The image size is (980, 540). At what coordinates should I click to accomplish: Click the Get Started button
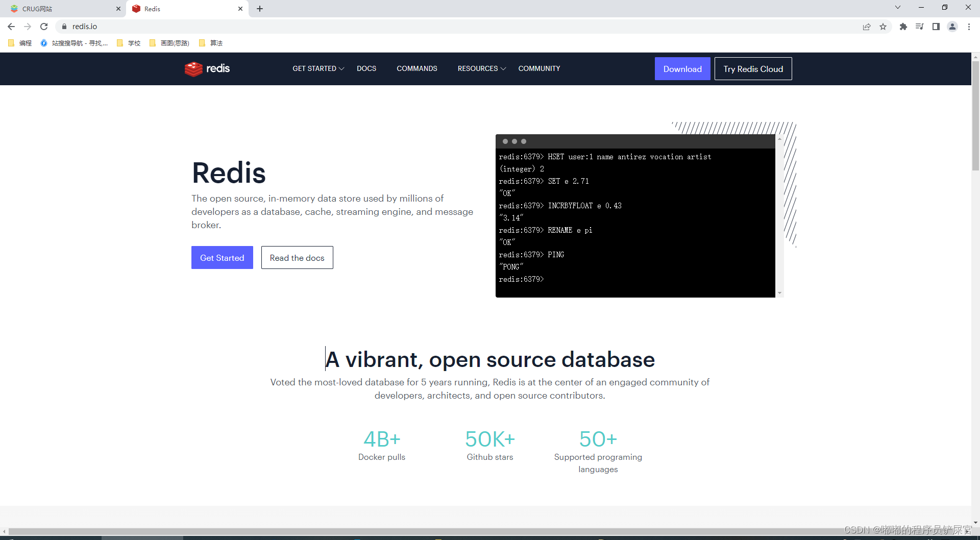pyautogui.click(x=222, y=258)
